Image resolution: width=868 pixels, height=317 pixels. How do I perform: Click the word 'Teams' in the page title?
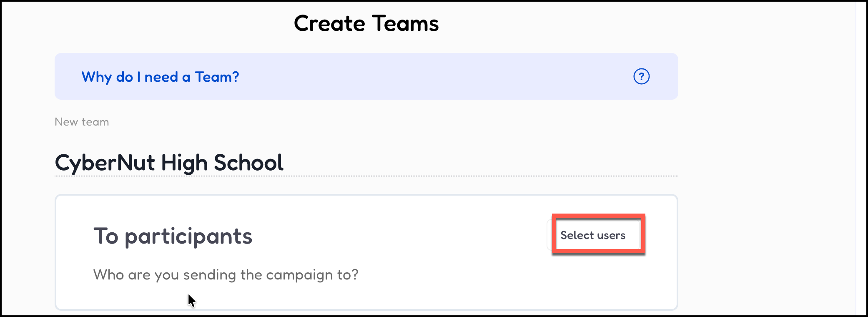coord(405,23)
